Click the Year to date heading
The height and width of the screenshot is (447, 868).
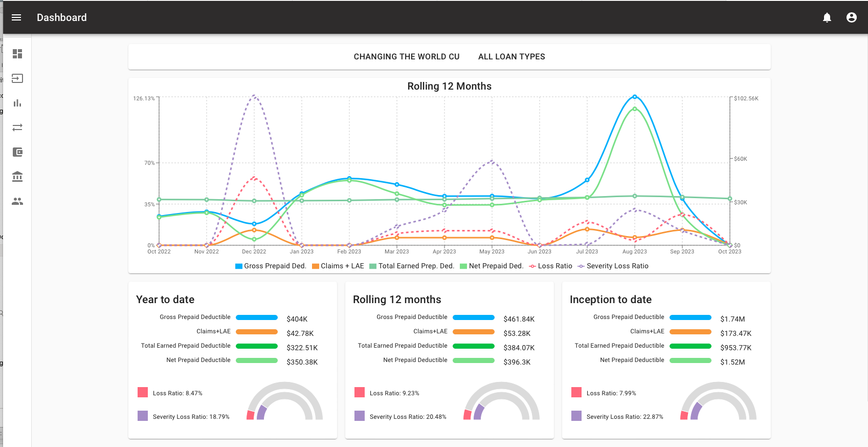click(165, 300)
